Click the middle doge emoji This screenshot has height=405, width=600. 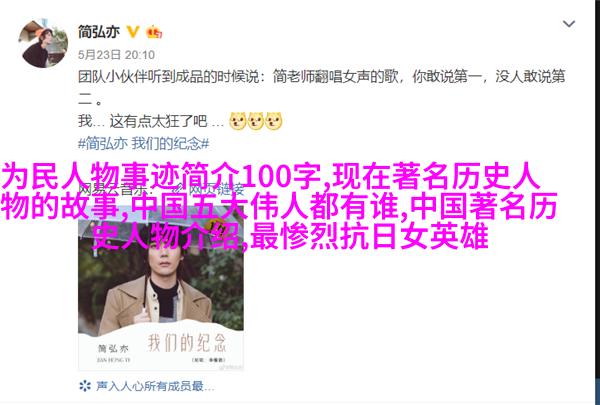click(256, 121)
